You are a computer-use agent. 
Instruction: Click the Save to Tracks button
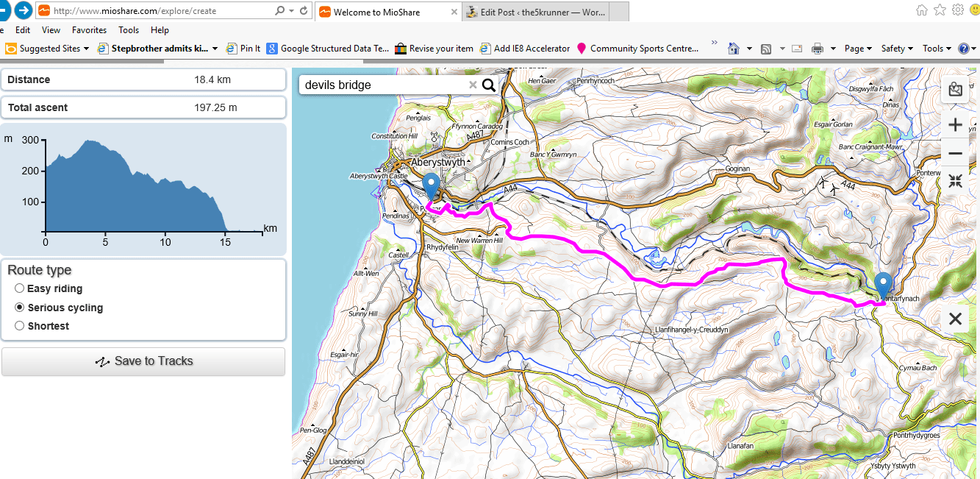pos(143,361)
